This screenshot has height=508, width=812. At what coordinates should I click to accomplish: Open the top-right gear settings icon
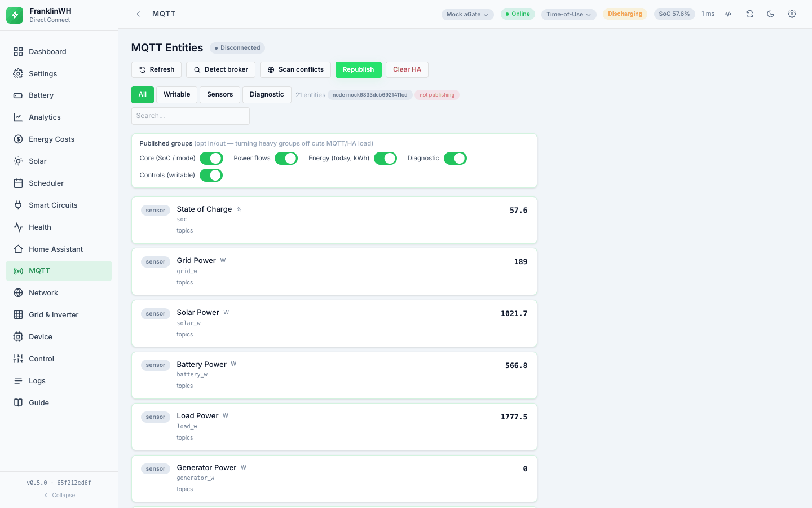(x=792, y=14)
